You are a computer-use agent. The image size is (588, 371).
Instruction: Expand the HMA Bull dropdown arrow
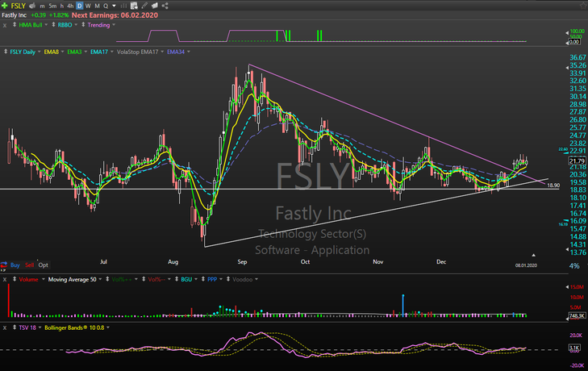point(46,25)
